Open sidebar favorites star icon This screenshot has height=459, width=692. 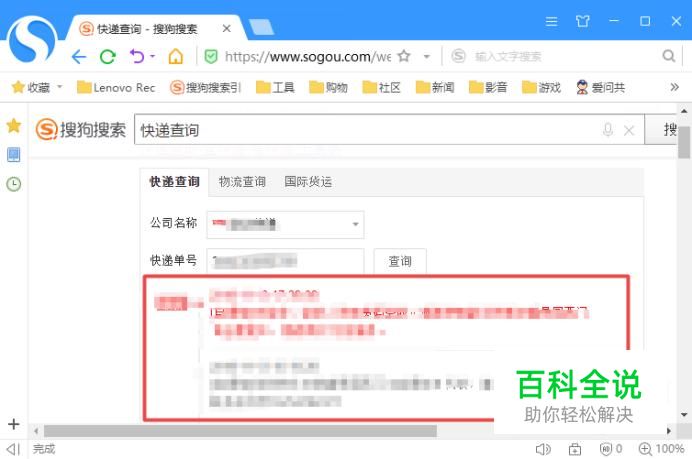point(14,126)
